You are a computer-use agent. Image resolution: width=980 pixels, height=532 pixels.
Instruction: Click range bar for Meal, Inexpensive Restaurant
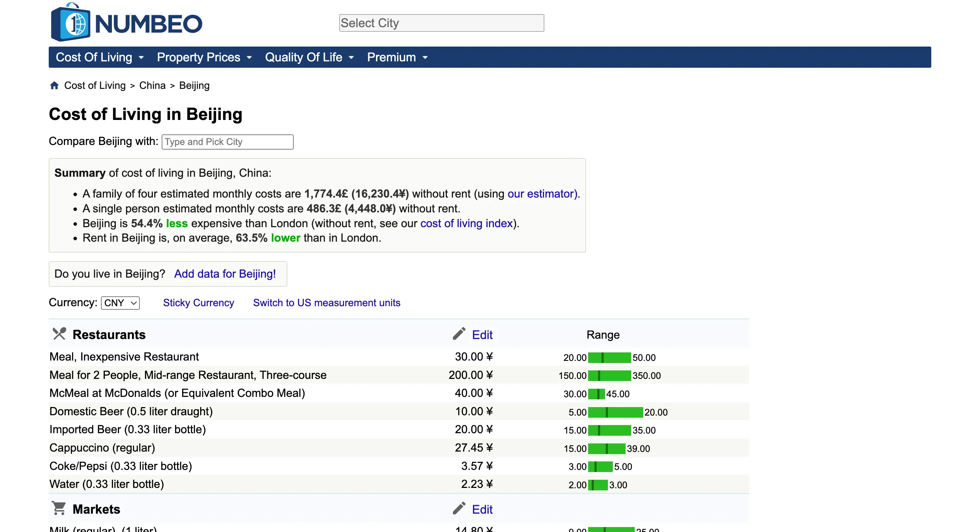pos(609,357)
